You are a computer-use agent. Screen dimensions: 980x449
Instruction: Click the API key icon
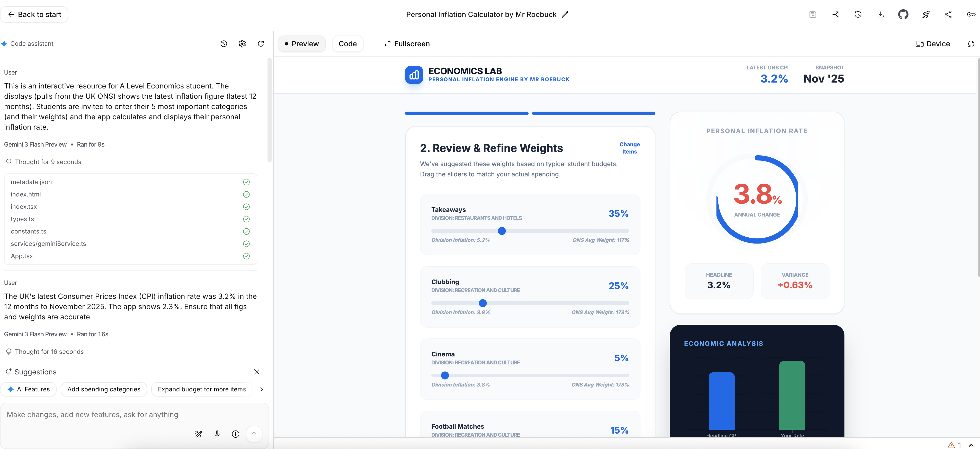click(970, 14)
